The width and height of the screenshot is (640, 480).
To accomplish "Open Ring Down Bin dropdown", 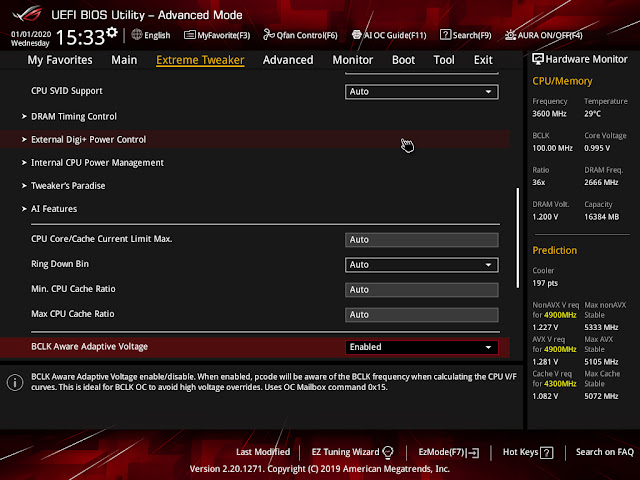I will coord(421,265).
